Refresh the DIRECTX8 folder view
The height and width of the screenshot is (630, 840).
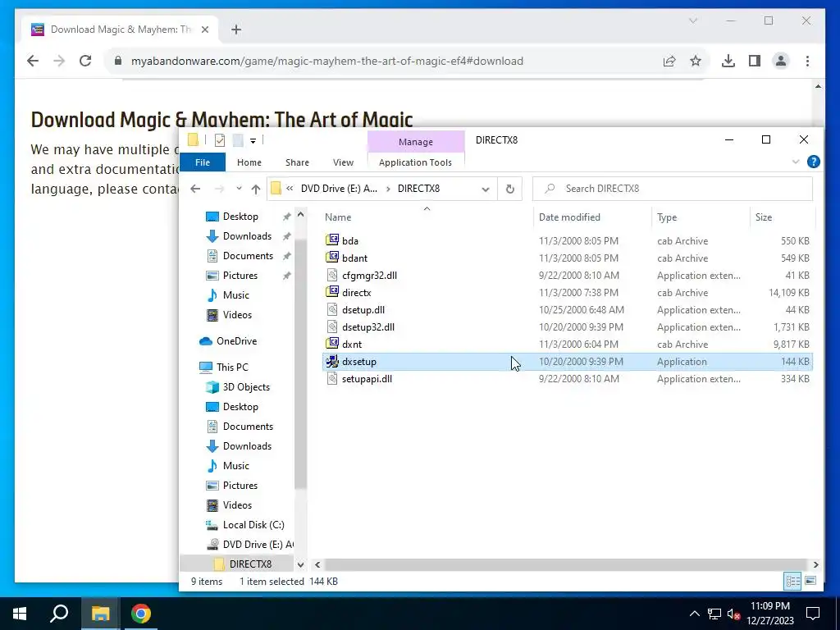point(510,189)
